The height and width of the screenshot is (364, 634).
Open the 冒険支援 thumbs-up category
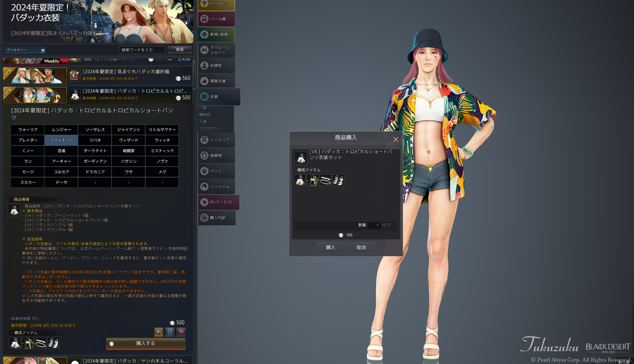point(216,81)
